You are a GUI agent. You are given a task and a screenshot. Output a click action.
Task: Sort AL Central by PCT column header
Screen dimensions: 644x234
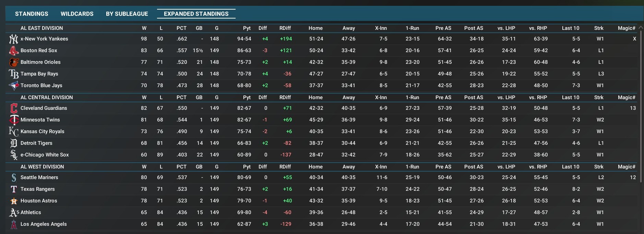click(181, 97)
